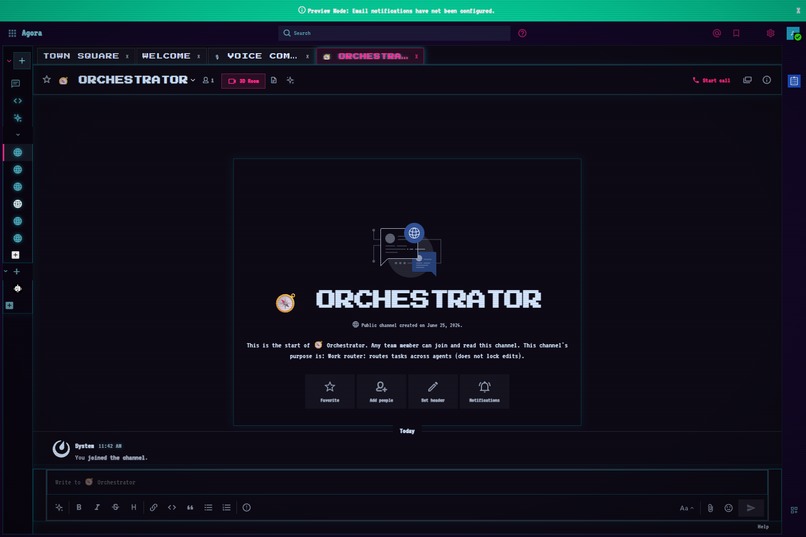Click the Favorite button in intro card
806x537 pixels.
click(329, 392)
